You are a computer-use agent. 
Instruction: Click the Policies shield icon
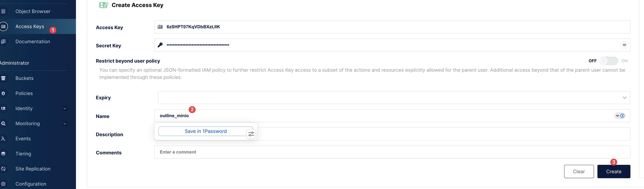click(3, 93)
